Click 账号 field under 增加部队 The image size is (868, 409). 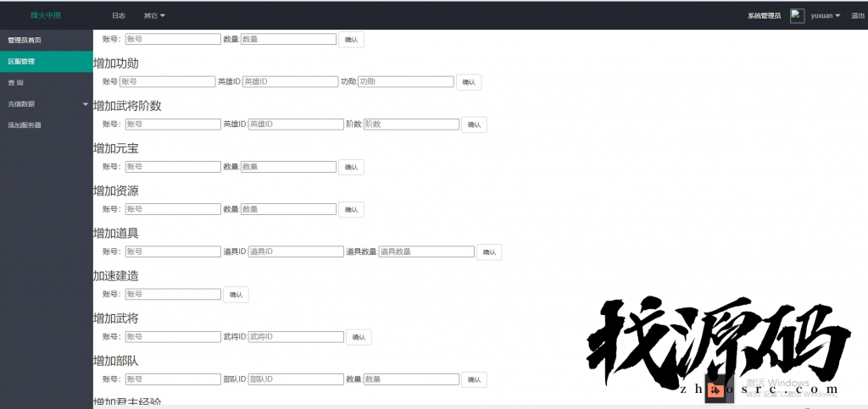(x=173, y=379)
